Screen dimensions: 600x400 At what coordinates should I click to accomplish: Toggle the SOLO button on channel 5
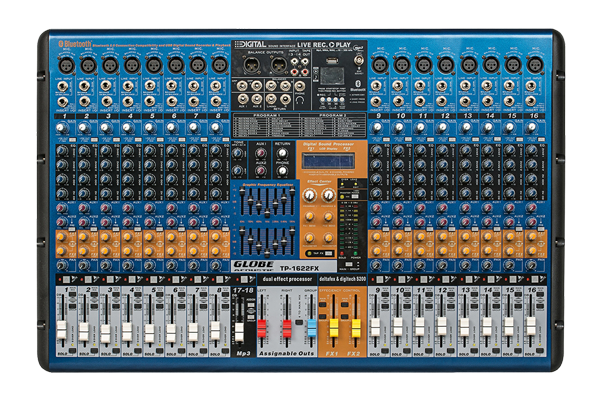click(160, 351)
